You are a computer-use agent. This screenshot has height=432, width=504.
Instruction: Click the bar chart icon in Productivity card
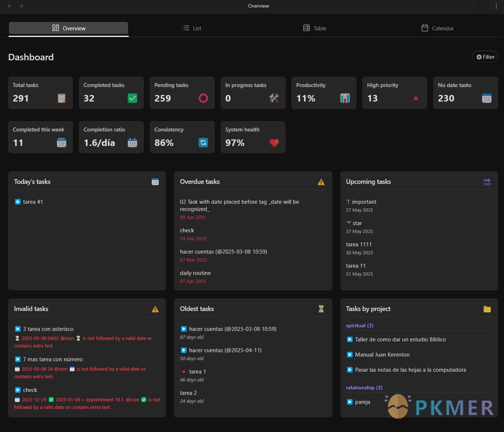tap(345, 98)
